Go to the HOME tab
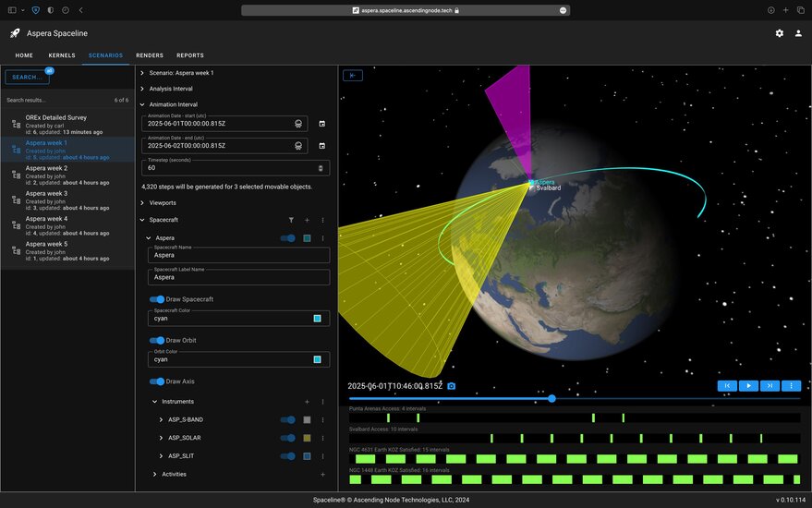 click(x=24, y=55)
